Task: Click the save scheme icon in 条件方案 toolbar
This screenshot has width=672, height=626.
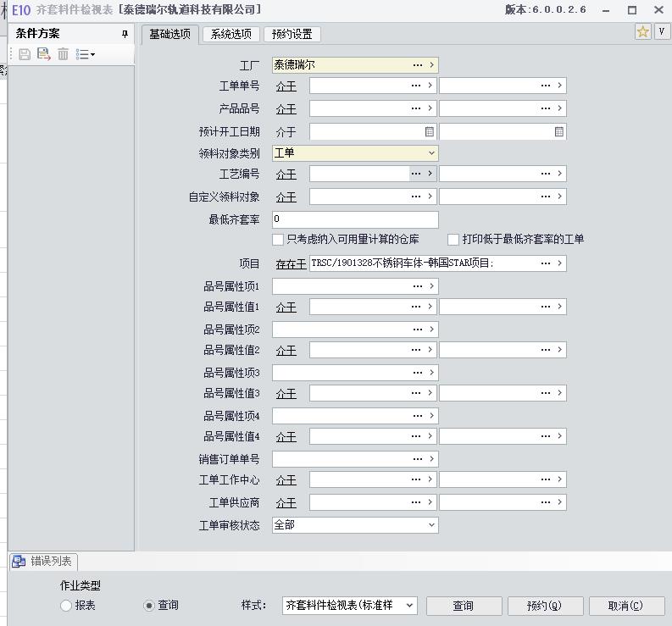Action: 25,54
